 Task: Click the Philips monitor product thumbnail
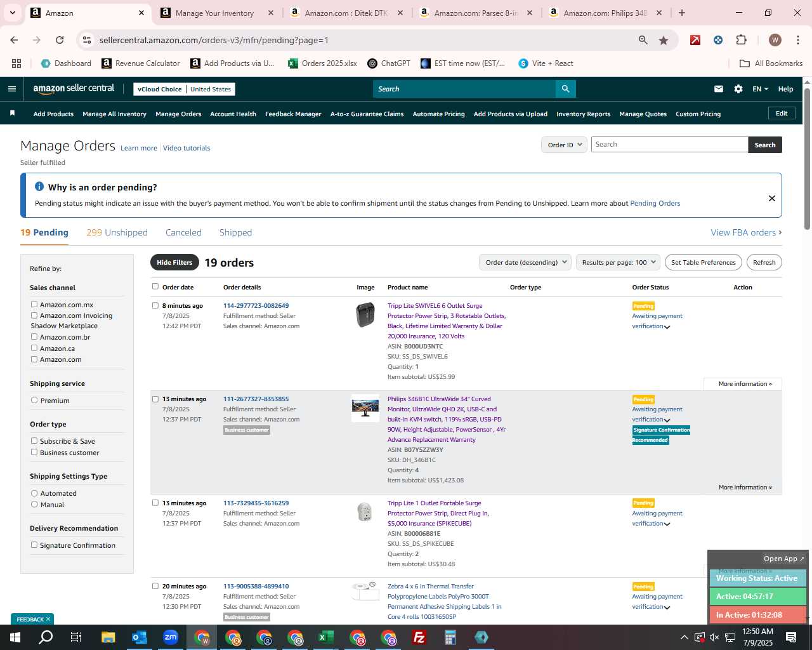(365, 408)
